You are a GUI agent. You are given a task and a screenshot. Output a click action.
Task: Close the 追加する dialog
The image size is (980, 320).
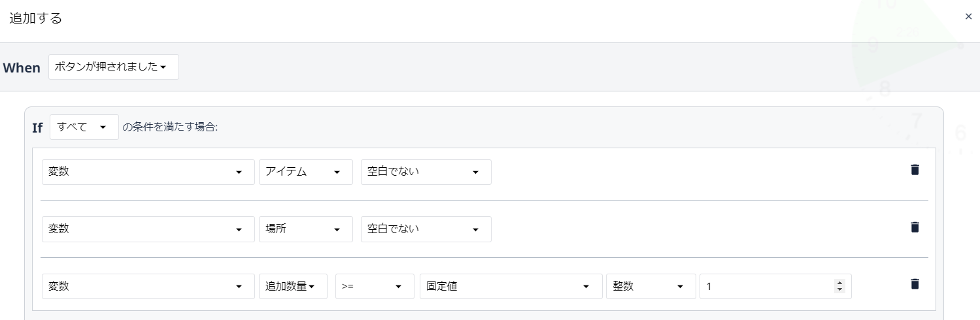pyautogui.click(x=968, y=17)
